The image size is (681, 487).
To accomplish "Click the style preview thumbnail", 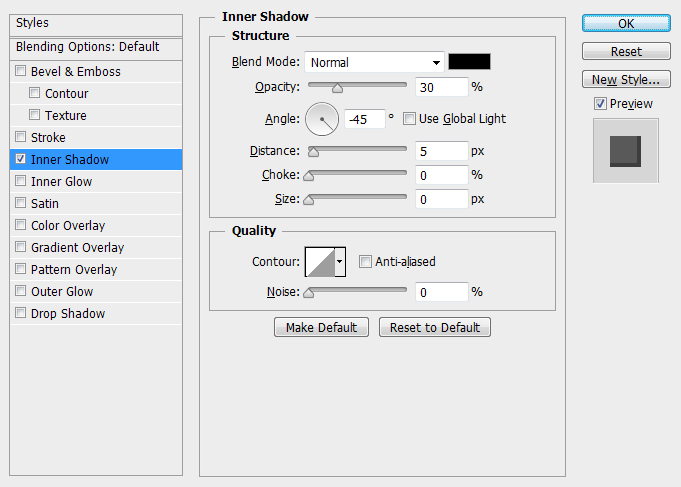I will coord(625,150).
